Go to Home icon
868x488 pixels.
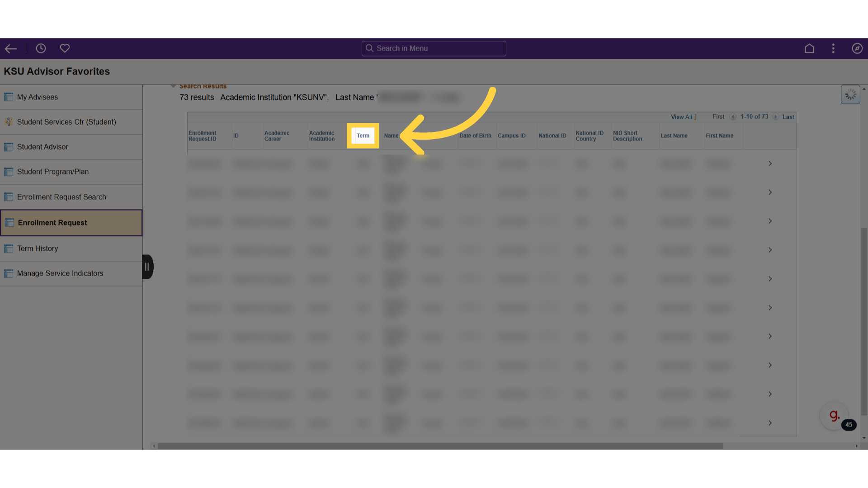click(x=809, y=48)
